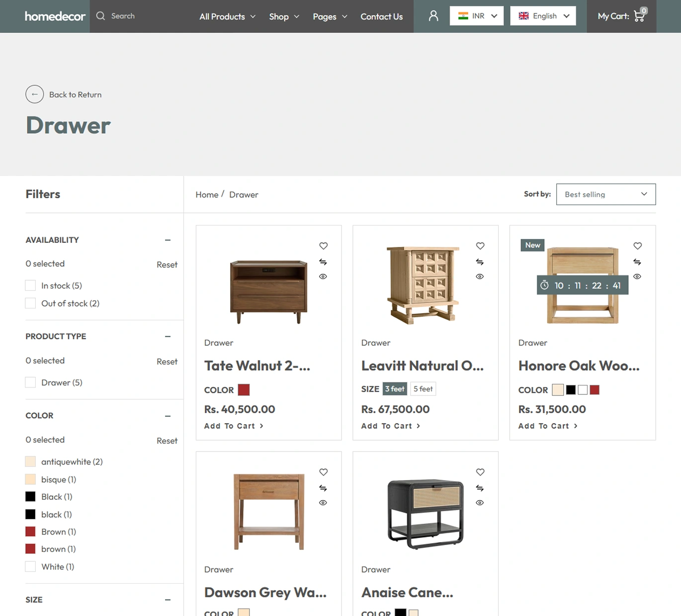Screen dimensions: 681x616
Task: Pick the red color swatch on Tate Walnut
Action: click(244, 390)
